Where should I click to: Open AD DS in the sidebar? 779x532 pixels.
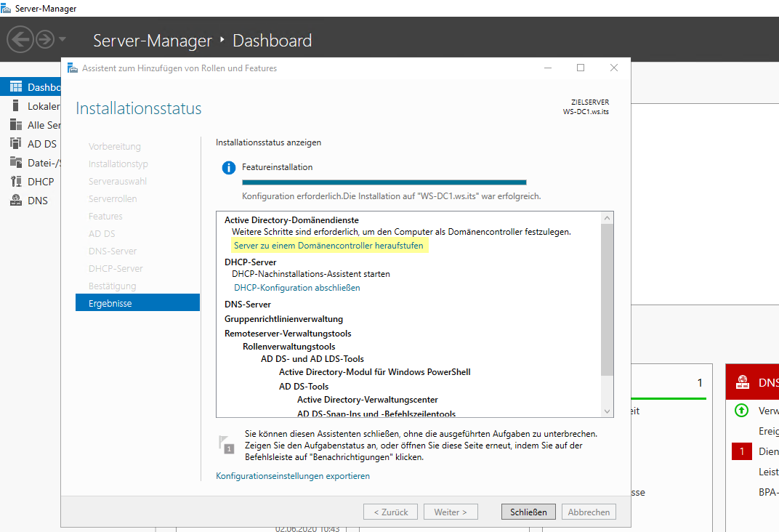pyautogui.click(x=41, y=144)
